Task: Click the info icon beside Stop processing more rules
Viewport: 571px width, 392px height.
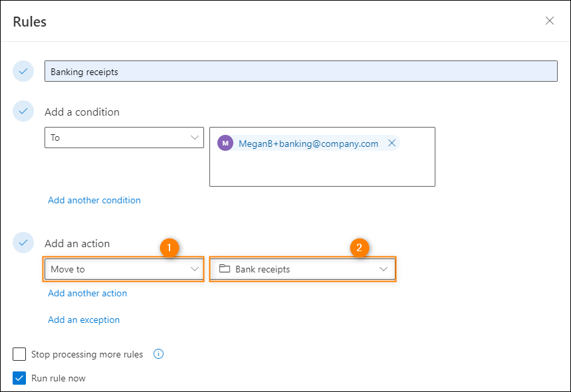Action: tap(158, 353)
